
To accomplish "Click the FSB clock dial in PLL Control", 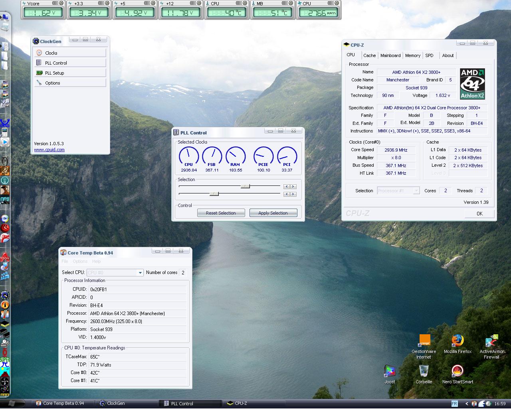I will 212,156.
